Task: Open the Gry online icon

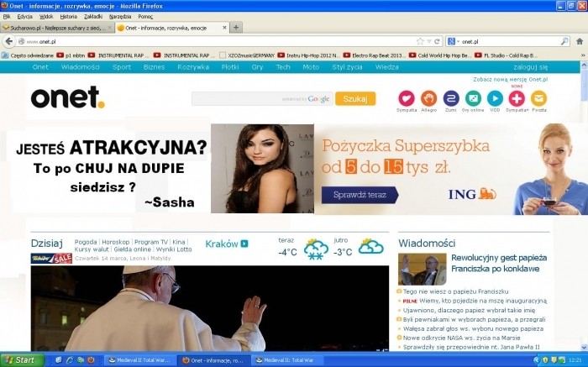Action: [x=472, y=98]
